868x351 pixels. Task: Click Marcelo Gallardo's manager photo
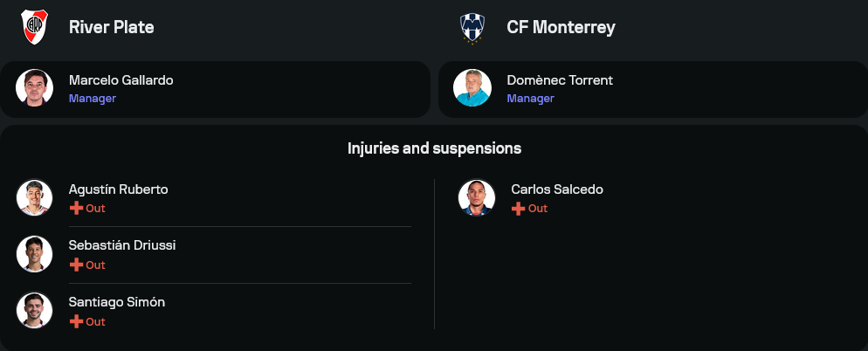(x=34, y=88)
